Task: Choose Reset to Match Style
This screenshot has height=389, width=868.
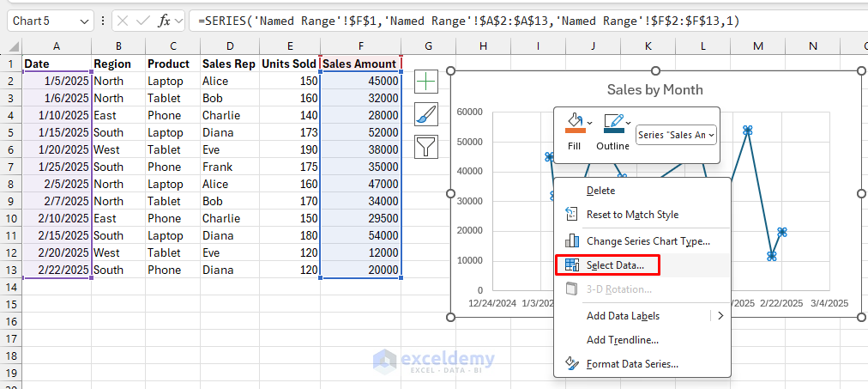Action: (x=632, y=215)
